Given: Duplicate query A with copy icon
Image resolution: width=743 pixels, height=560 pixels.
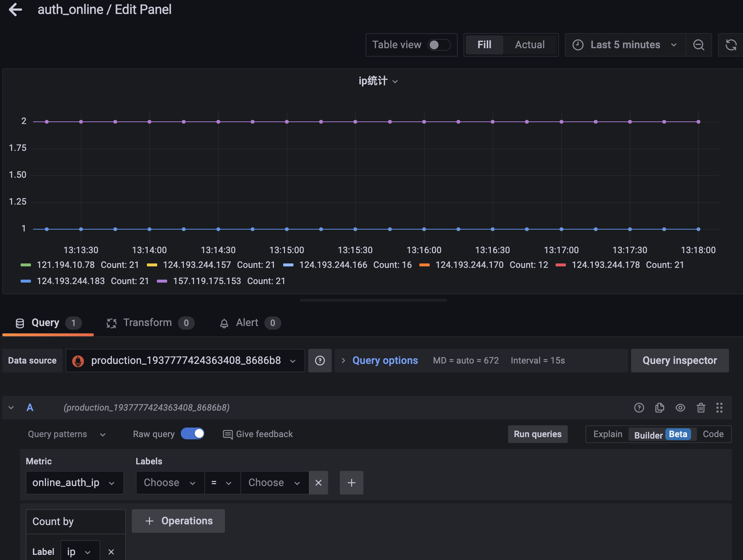Looking at the screenshot, I should [x=659, y=408].
